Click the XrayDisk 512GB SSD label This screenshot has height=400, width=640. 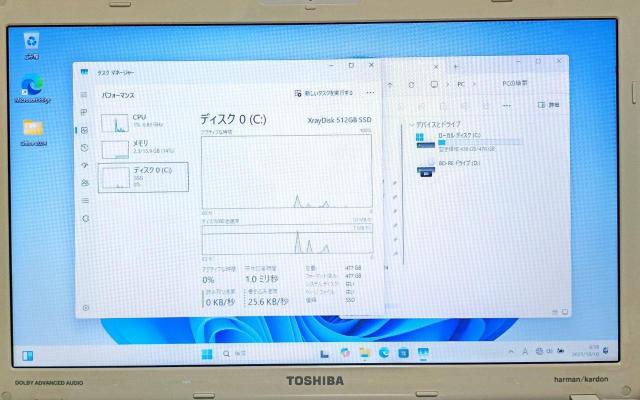point(339,120)
